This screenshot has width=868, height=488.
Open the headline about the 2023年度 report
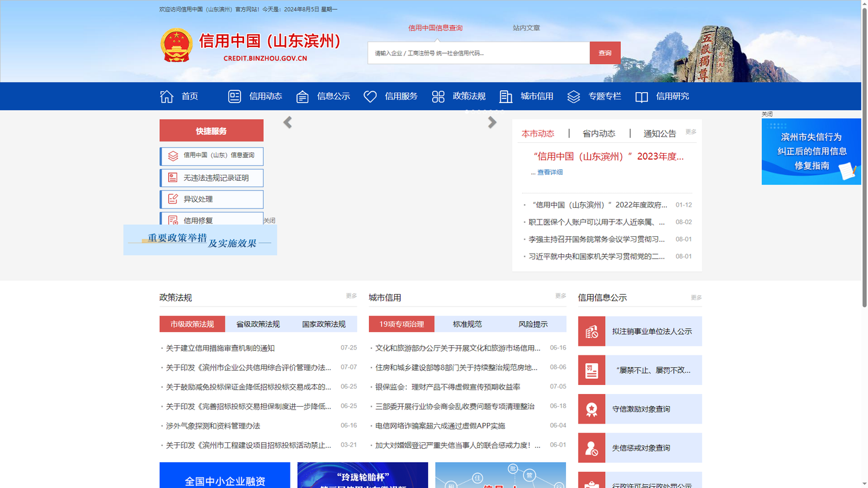coord(609,157)
